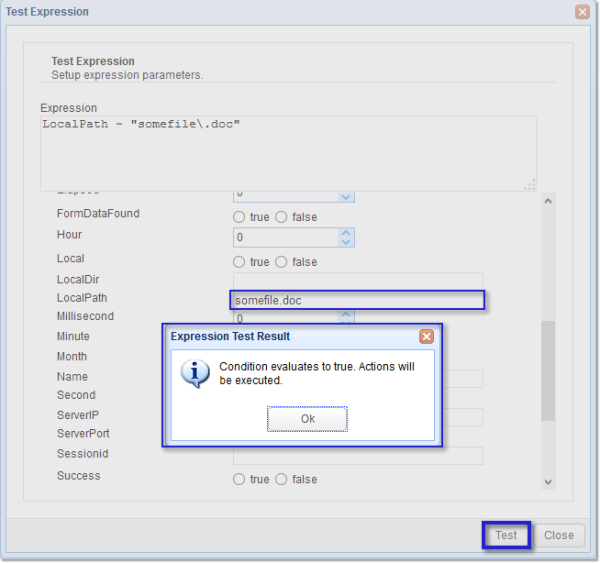This screenshot has height=563, width=600.
Task: Click the Month label
Action: point(72,356)
